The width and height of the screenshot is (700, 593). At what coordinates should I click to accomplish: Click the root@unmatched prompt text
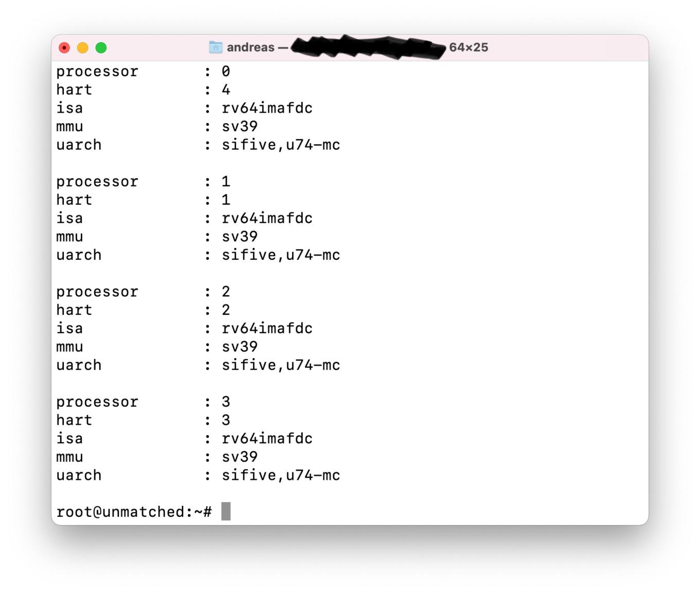tap(134, 512)
